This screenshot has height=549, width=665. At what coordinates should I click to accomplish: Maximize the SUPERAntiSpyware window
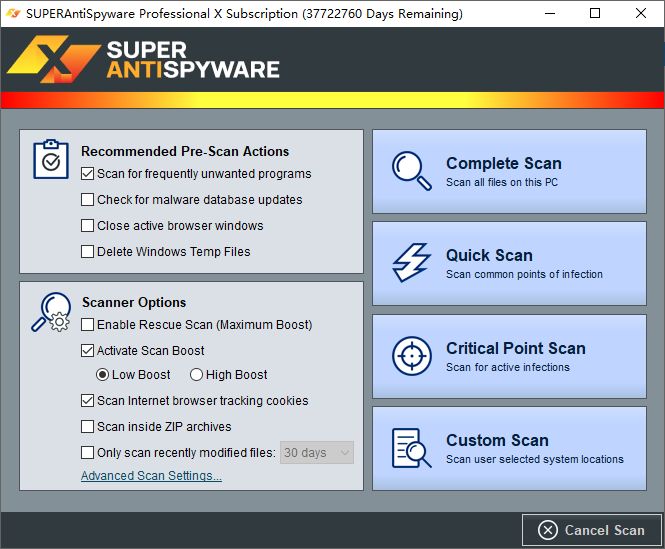coord(595,14)
